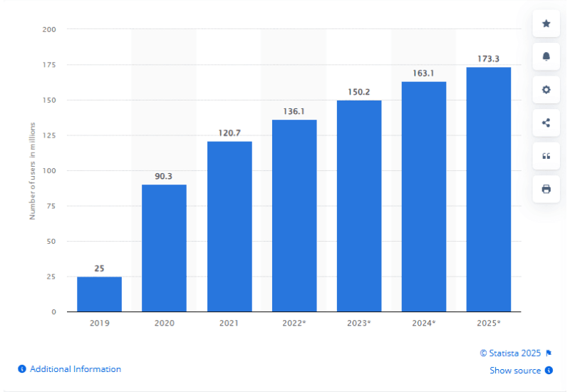This screenshot has height=392, width=570.
Task: Click the bell notification icon
Action: 546,56
